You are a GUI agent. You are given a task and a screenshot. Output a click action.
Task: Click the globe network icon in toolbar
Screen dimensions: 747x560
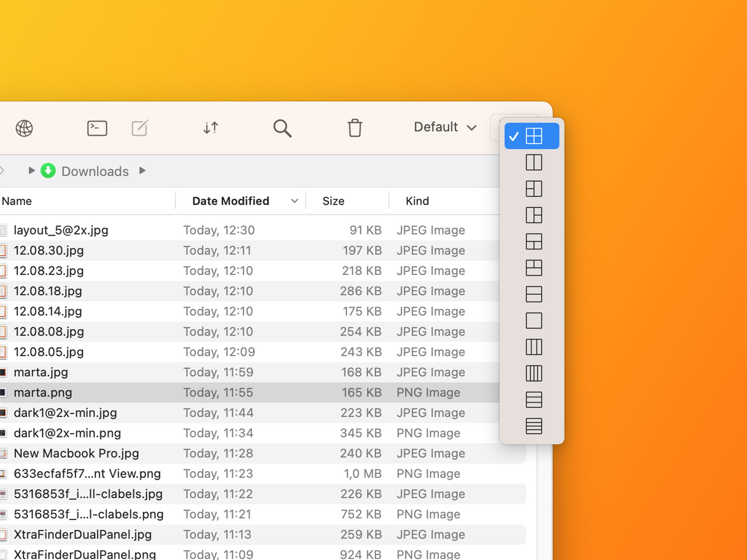[24, 129]
